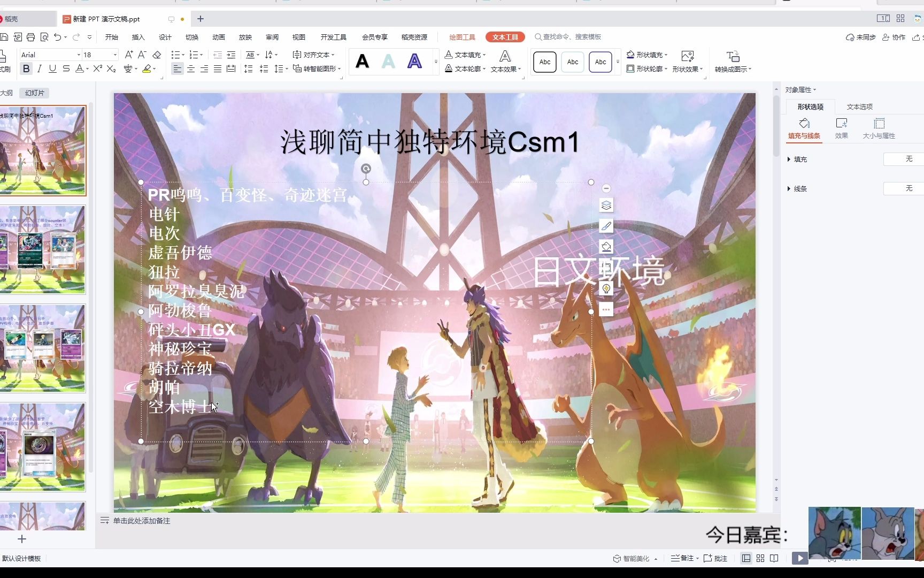Set center text alignment
Viewport: 924px width, 578px height.
coord(191,69)
